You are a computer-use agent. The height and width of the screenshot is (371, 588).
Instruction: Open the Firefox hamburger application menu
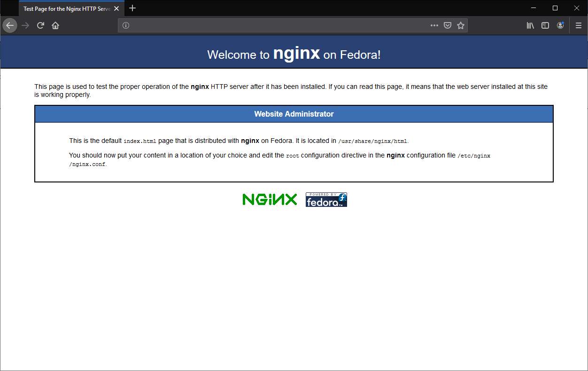pos(579,25)
